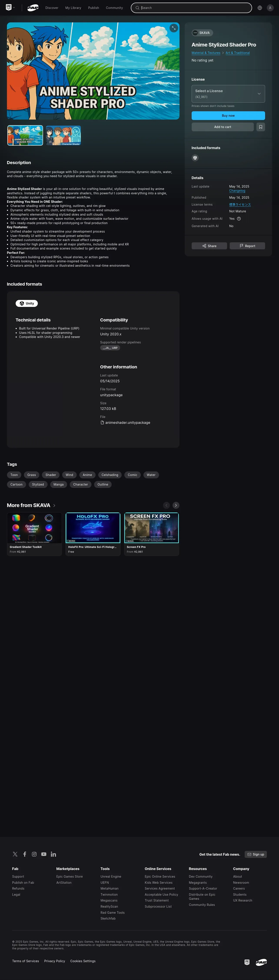
Task: Open the HoloFX Pro product card
Action: [93, 534]
